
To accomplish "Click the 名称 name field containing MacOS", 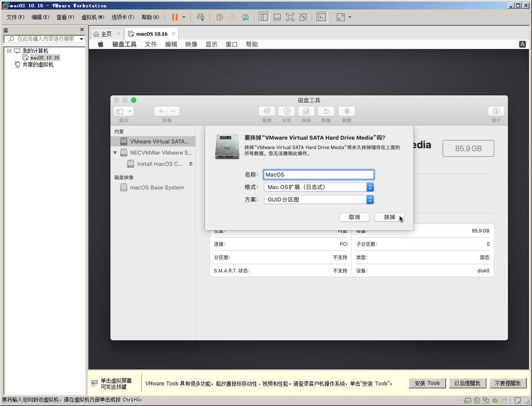I will coord(319,174).
